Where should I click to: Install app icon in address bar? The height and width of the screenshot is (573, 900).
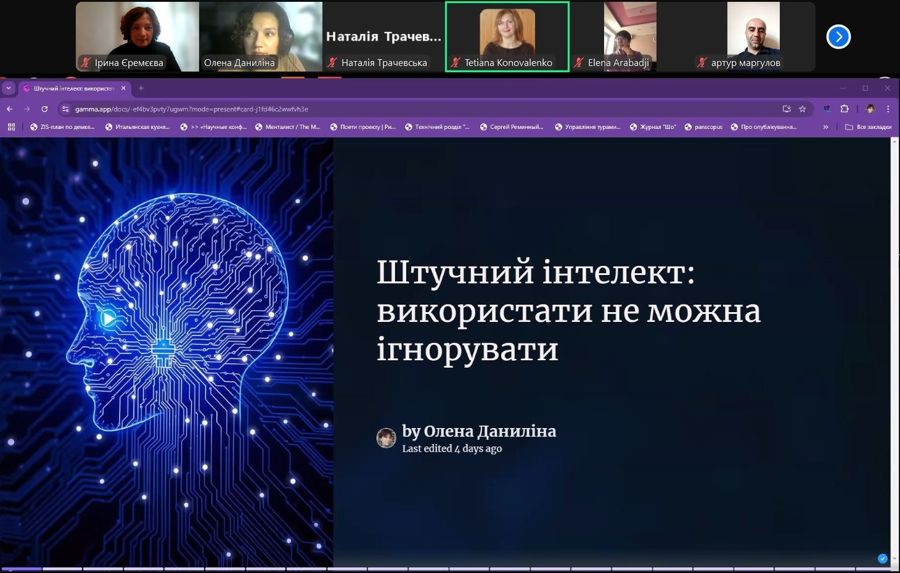pos(786,109)
